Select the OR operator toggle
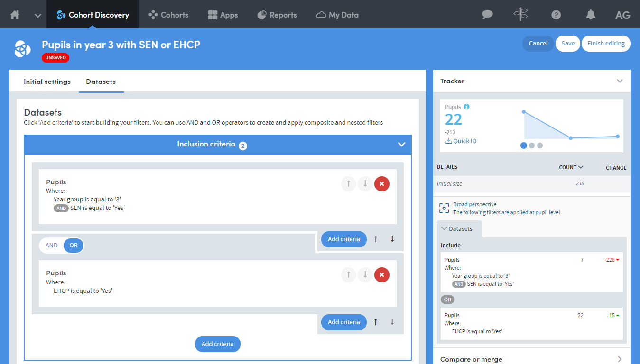The height and width of the screenshot is (364, 640). 74,246
